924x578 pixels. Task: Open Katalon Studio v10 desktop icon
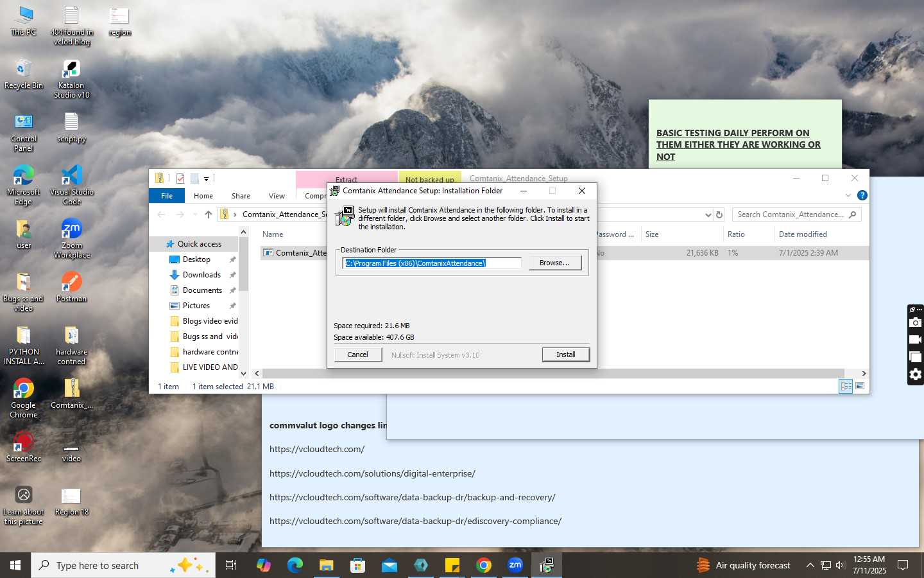[71, 79]
